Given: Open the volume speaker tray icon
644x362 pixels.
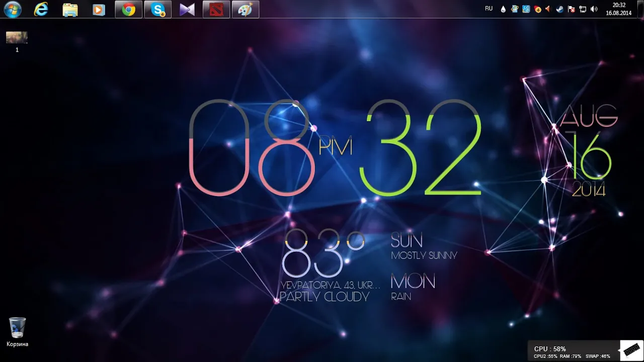Looking at the screenshot, I should (594, 9).
